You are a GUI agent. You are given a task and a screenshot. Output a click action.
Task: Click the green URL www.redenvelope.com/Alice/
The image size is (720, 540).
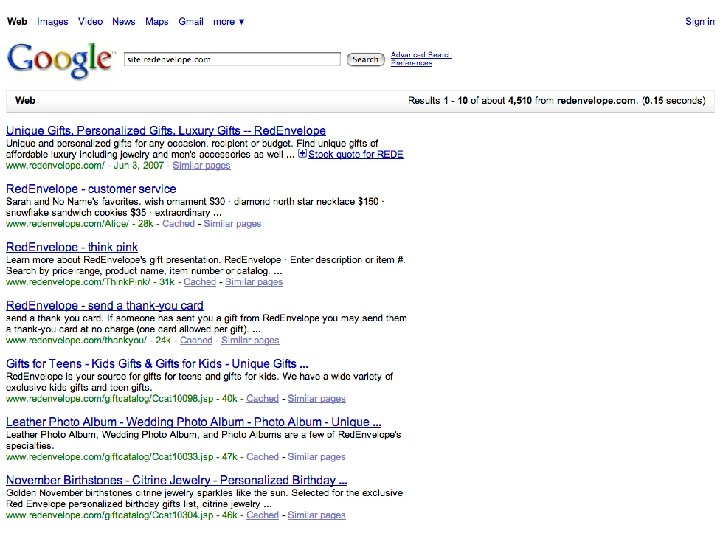pyautogui.click(x=68, y=224)
